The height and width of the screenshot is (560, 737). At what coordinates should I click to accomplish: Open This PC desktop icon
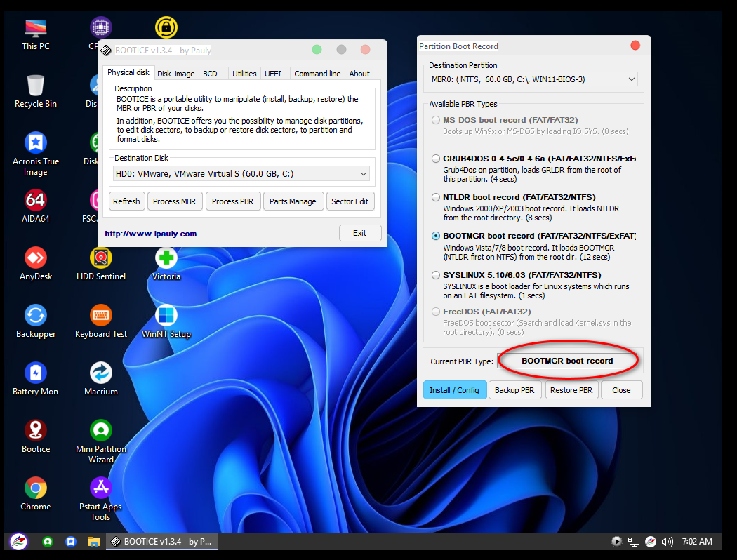(x=36, y=34)
